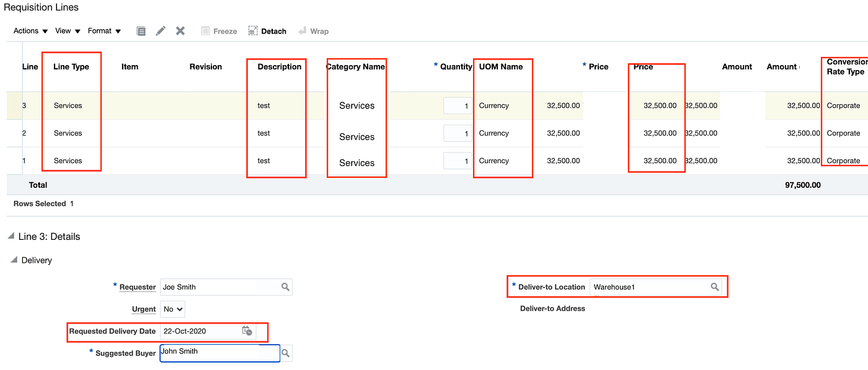Delete the selected line using the X icon
The width and height of the screenshot is (868, 370).
click(180, 30)
